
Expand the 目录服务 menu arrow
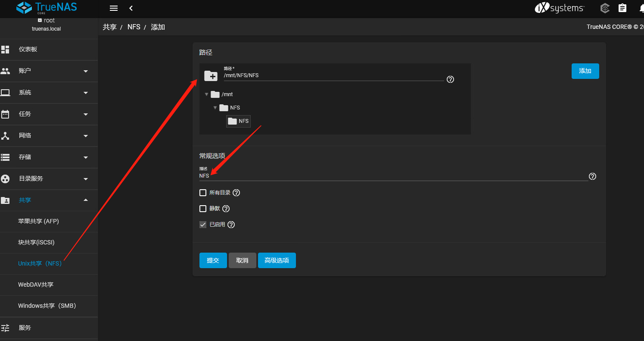[86, 179]
